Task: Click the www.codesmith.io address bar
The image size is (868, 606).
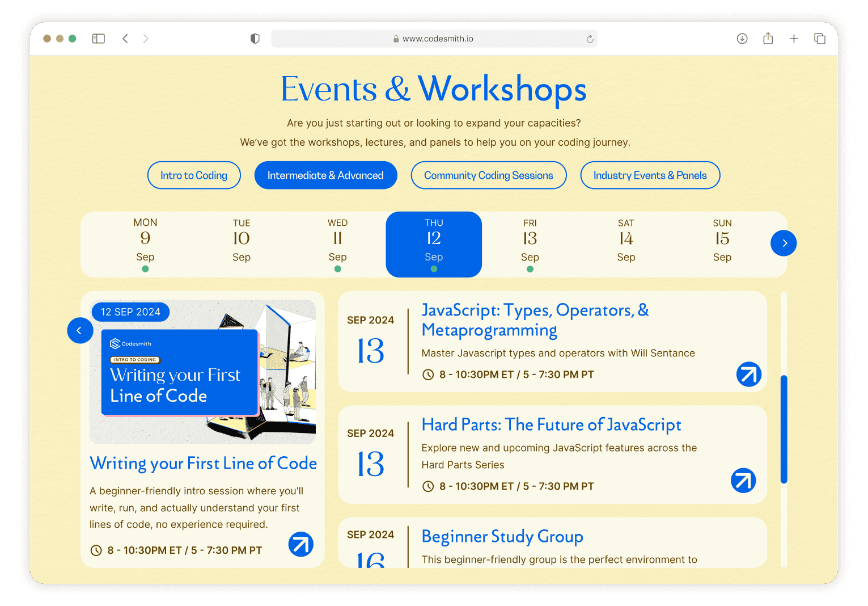Action: 434,39
